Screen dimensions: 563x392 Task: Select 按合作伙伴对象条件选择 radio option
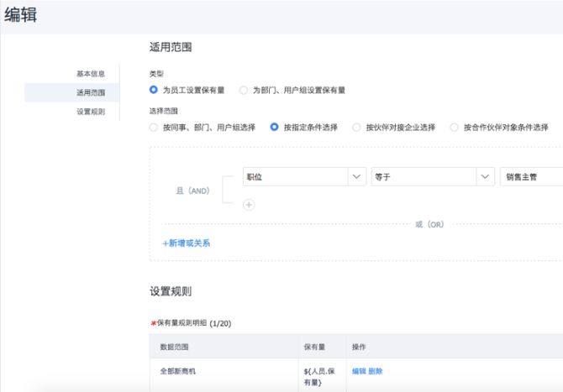[x=455, y=128]
